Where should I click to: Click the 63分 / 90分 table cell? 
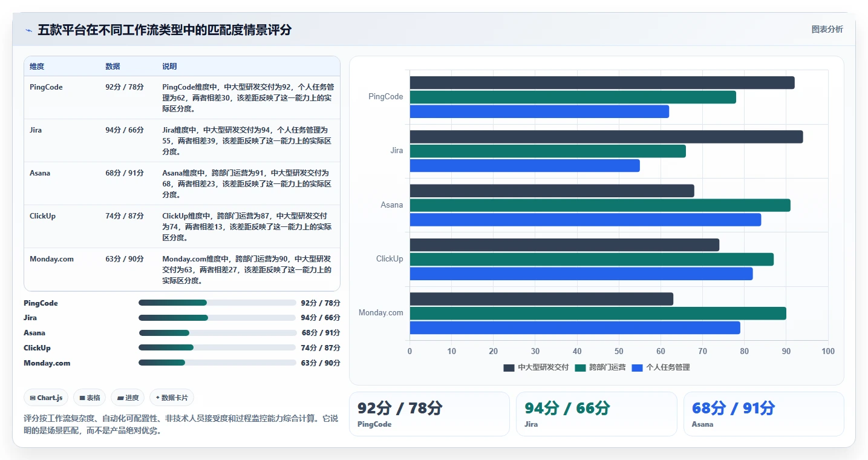pyautogui.click(x=125, y=259)
